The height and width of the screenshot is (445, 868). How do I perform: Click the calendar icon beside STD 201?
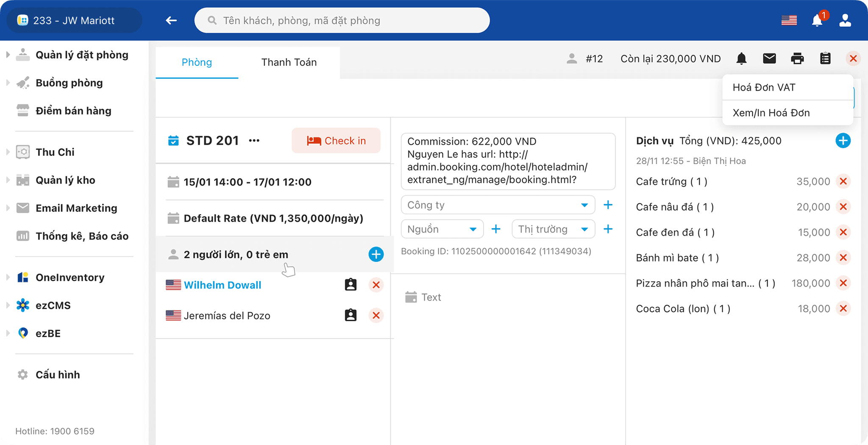point(173,140)
